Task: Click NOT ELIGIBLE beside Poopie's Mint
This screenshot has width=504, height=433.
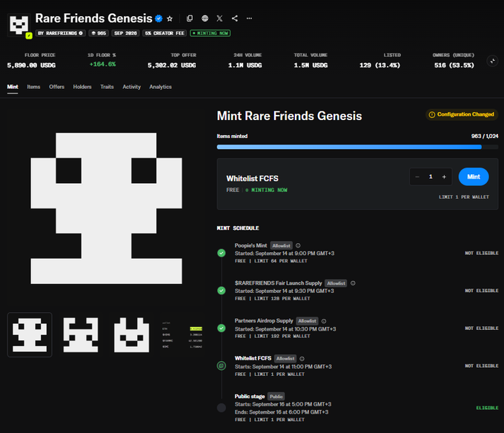Action: click(482, 254)
